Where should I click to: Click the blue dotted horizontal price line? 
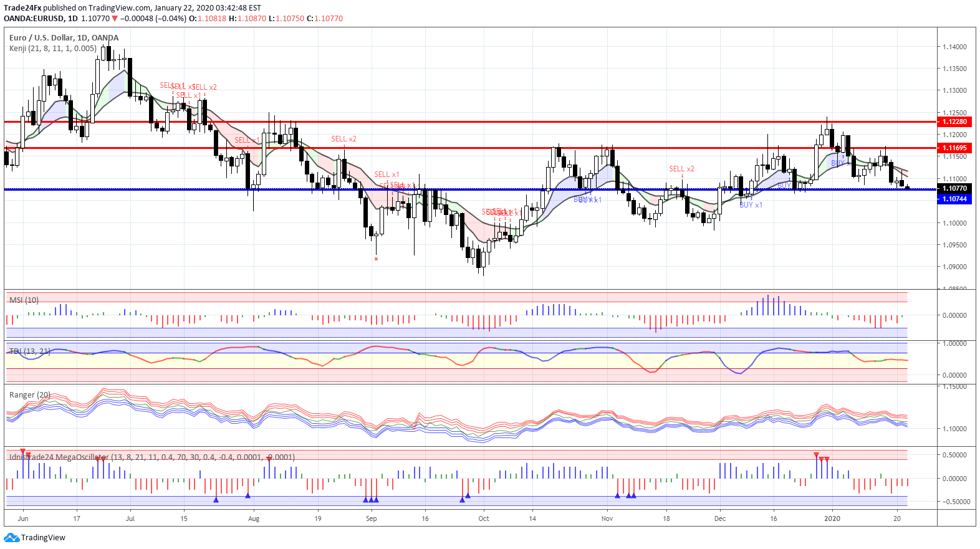point(470,189)
